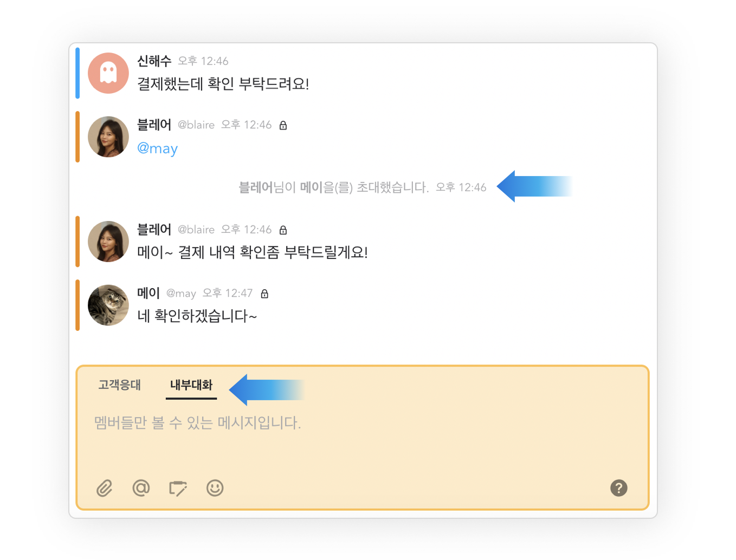Image resolution: width=736 pixels, height=560 pixels.
Task: Click the 메이 invited system message
Action: click(x=333, y=187)
